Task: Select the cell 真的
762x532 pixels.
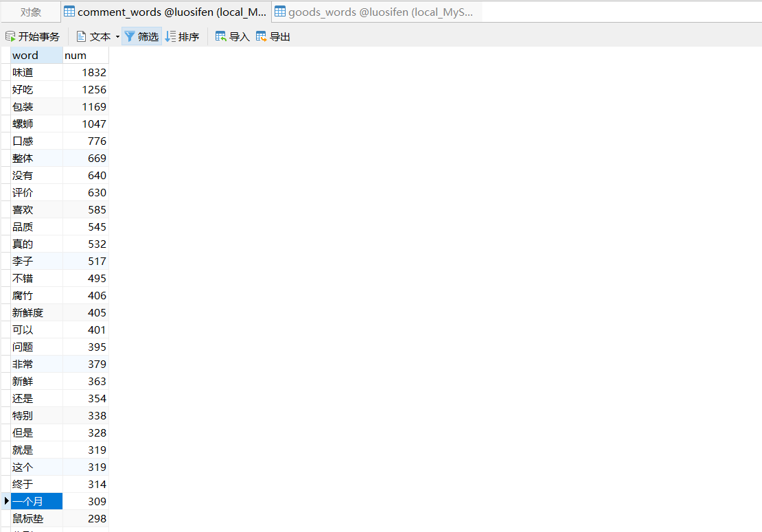Action: click(x=36, y=244)
